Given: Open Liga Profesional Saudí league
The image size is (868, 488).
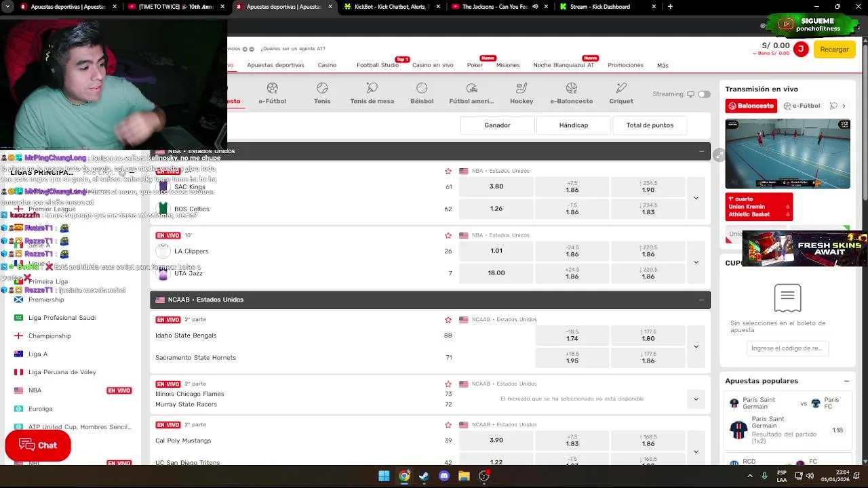Looking at the screenshot, I should (x=62, y=318).
